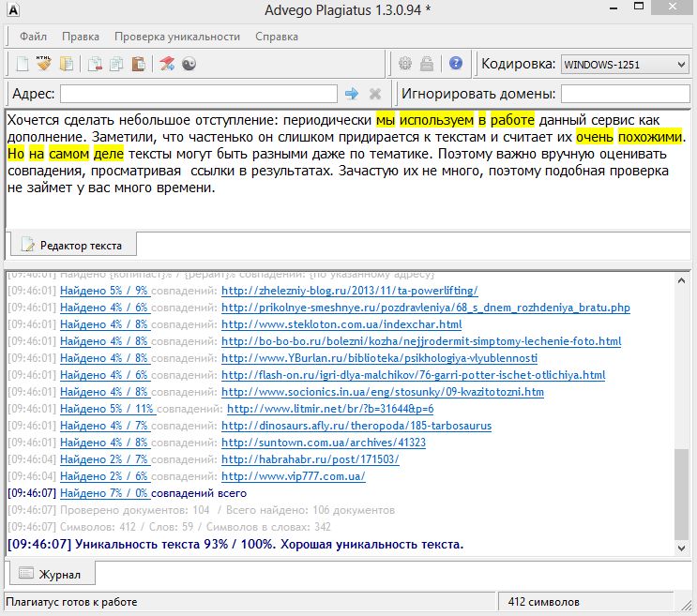This screenshot has height=616, width=697.
Task: Open the Кодировка encoding dropdown
Action: tap(624, 65)
